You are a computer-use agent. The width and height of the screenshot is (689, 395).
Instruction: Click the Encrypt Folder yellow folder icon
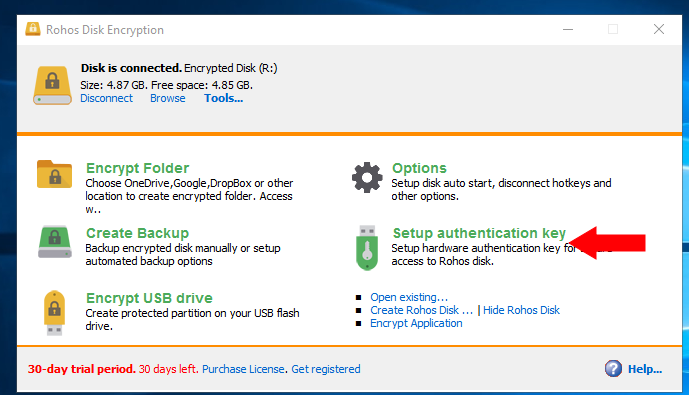pos(54,174)
